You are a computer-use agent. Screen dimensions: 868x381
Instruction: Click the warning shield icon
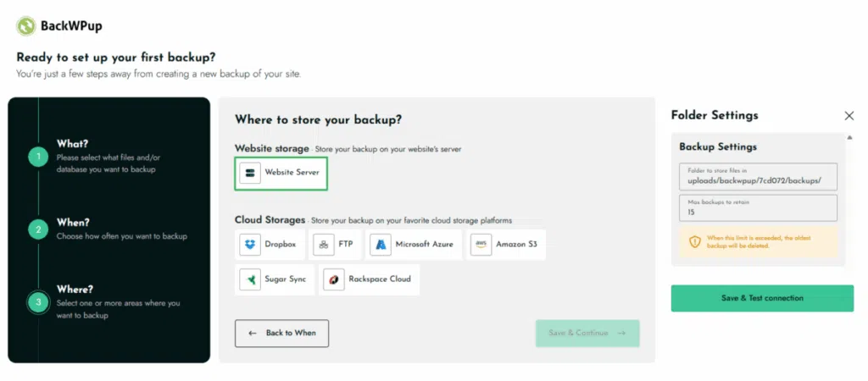point(695,241)
